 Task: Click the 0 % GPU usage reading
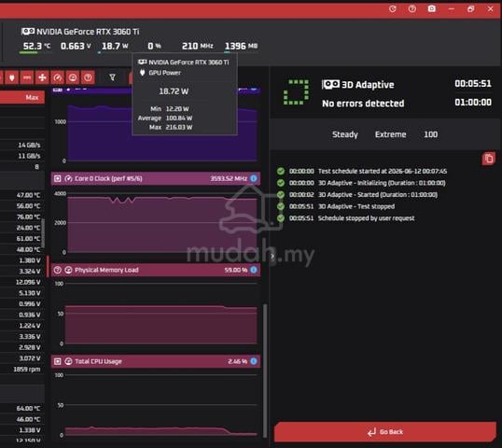154,46
